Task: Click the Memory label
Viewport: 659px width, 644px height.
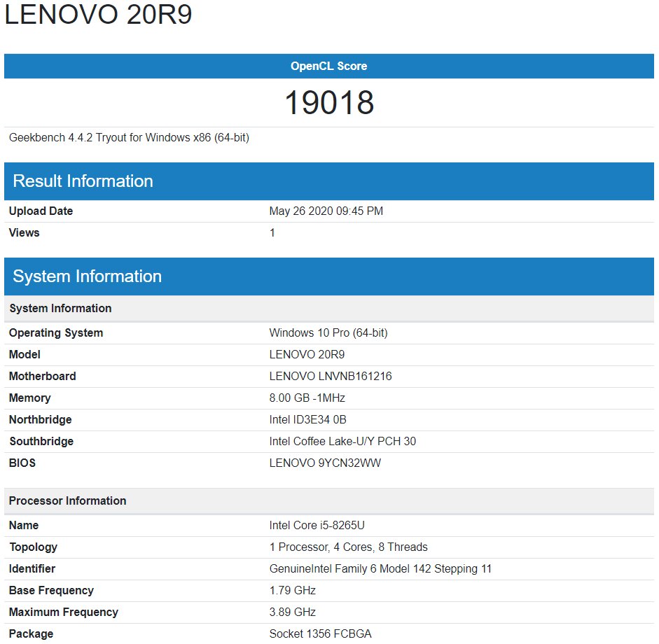Action: point(30,398)
